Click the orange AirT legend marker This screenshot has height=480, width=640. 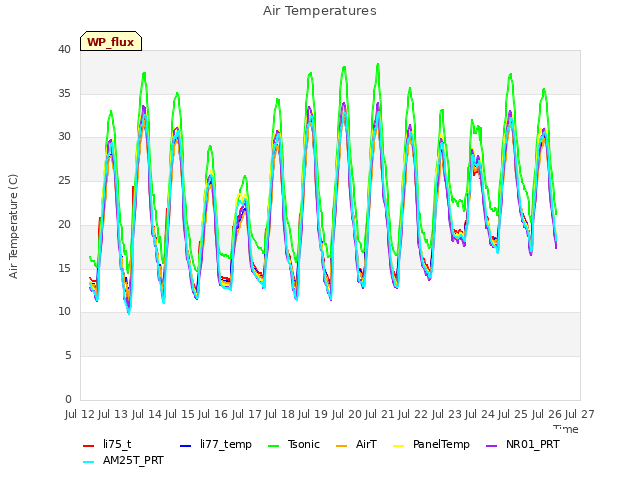pos(342,445)
